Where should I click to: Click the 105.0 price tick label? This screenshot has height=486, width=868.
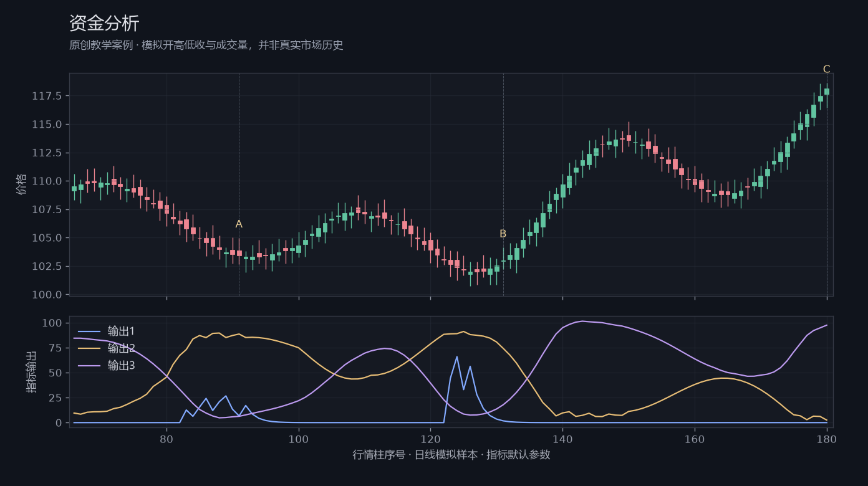47,238
